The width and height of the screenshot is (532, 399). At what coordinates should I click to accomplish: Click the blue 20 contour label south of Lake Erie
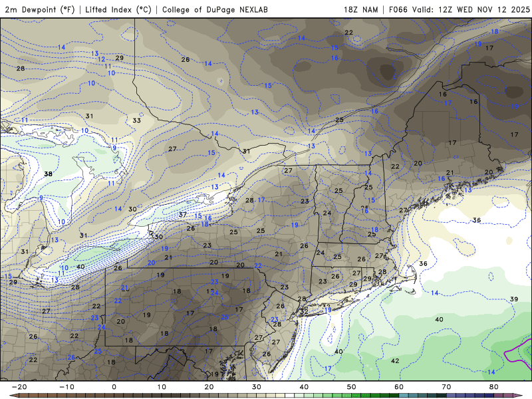tap(152, 263)
